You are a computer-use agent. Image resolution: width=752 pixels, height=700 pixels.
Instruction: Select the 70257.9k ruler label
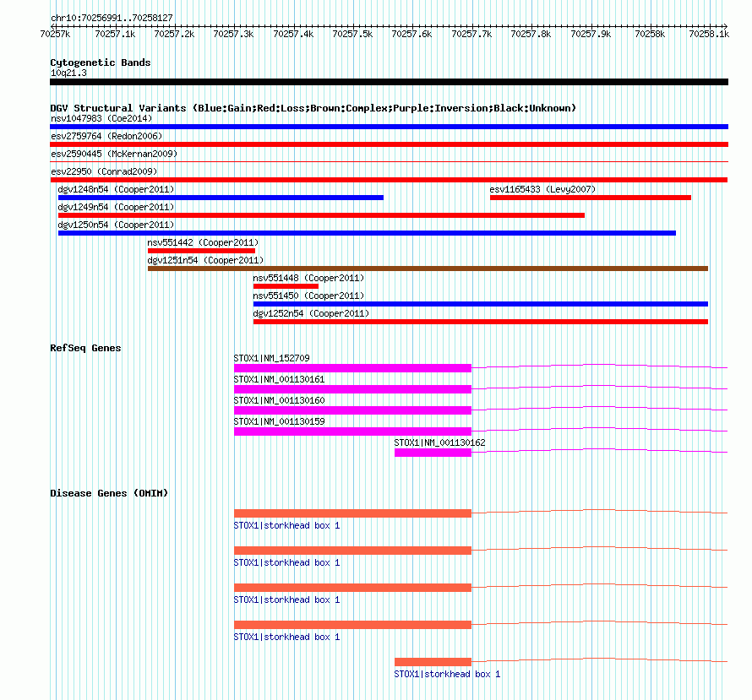click(591, 34)
